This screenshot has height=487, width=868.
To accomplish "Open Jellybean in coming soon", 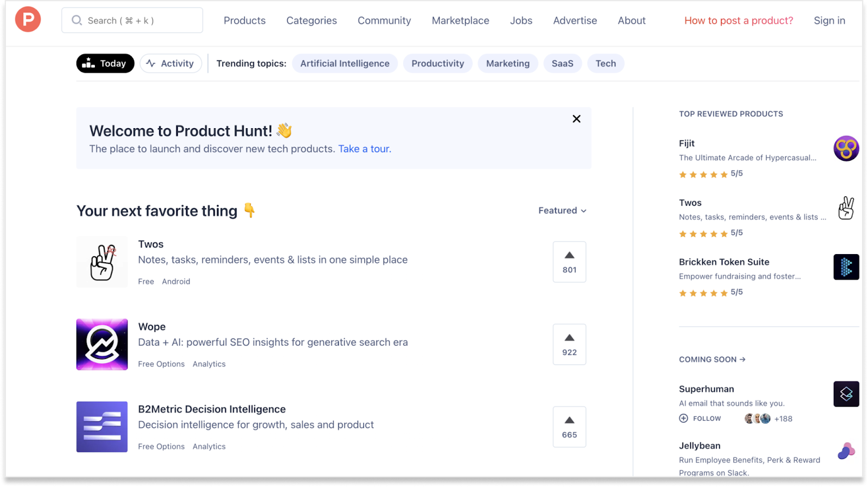I will tap(700, 446).
